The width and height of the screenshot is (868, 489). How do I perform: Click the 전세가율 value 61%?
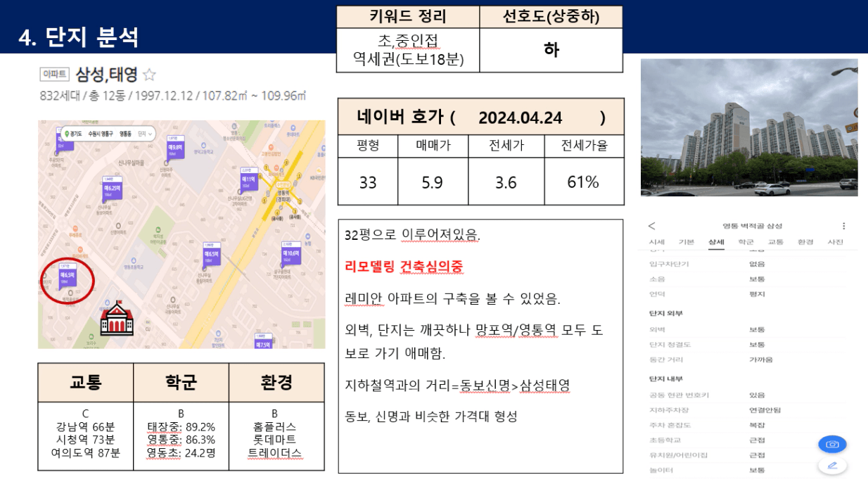point(583,182)
